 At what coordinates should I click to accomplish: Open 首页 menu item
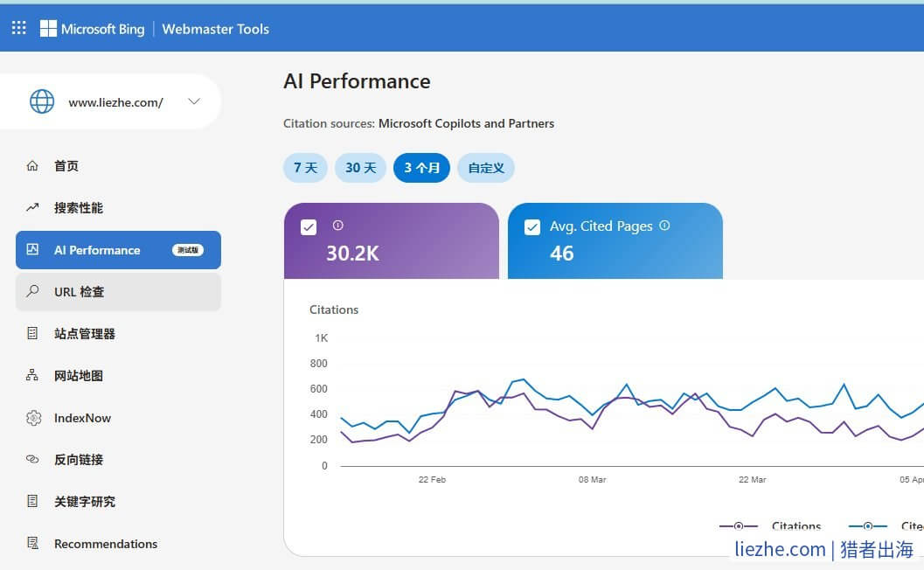(x=118, y=165)
